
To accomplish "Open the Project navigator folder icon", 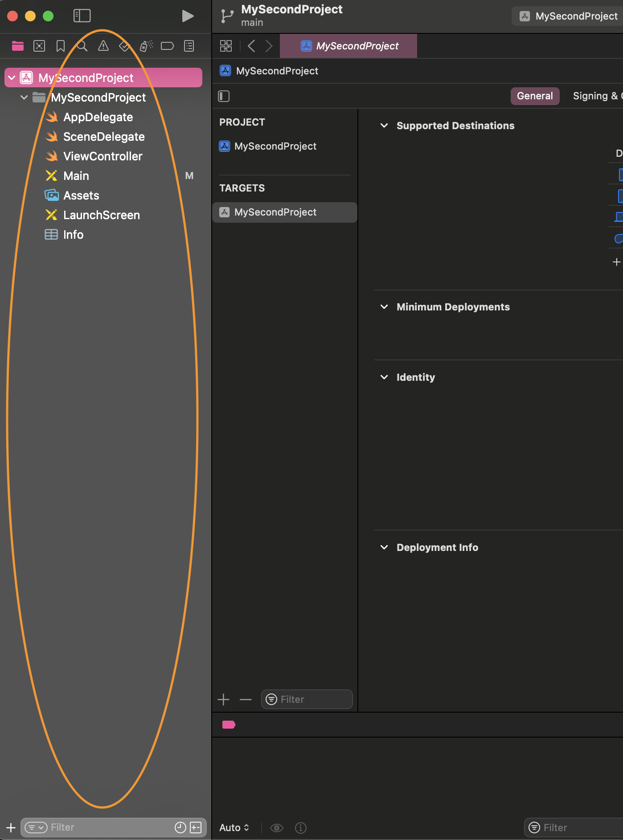I will [18, 46].
